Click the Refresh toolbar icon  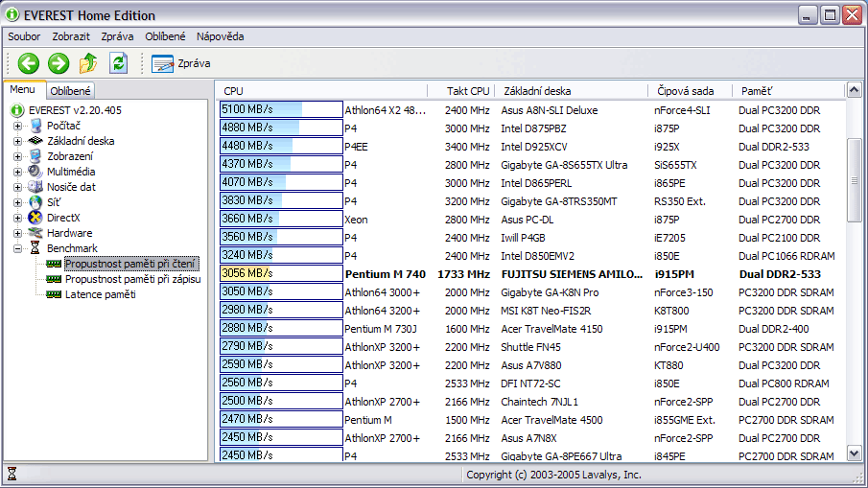(x=118, y=63)
